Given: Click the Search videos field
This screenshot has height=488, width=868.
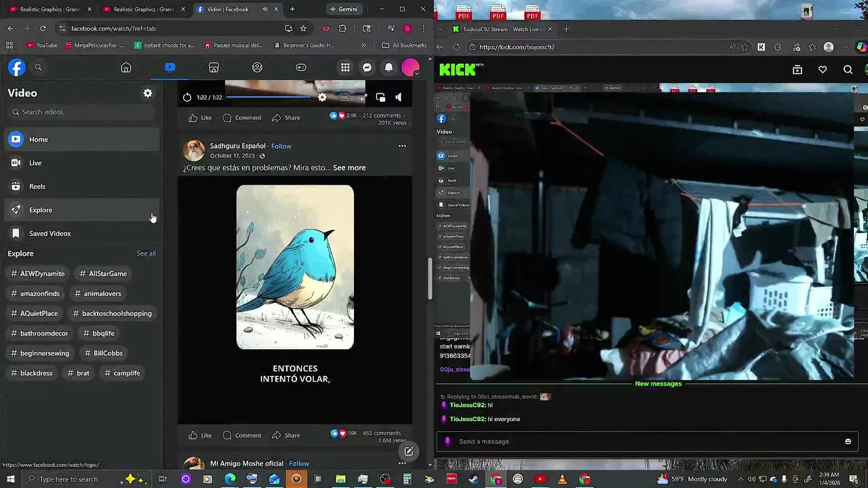Looking at the screenshot, I should tap(82, 112).
